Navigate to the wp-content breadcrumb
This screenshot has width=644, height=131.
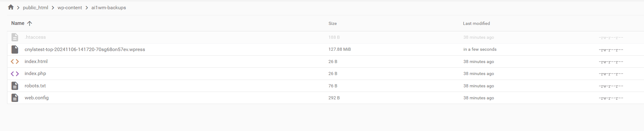click(70, 8)
